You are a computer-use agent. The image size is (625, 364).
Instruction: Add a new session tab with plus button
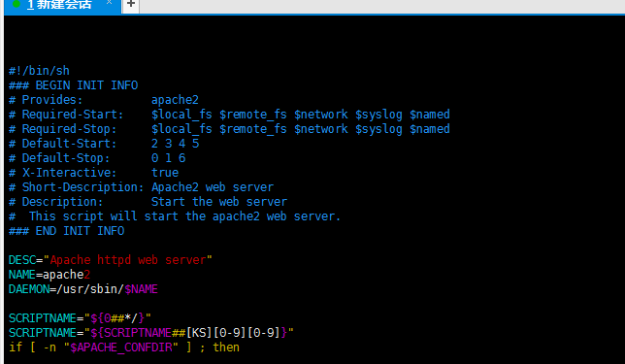point(131,5)
